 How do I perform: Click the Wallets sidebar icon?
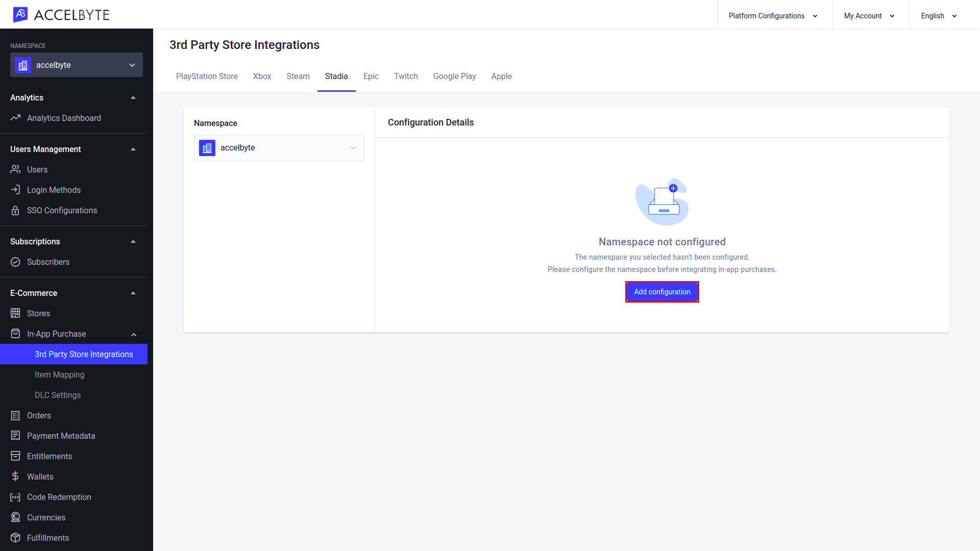click(x=15, y=477)
